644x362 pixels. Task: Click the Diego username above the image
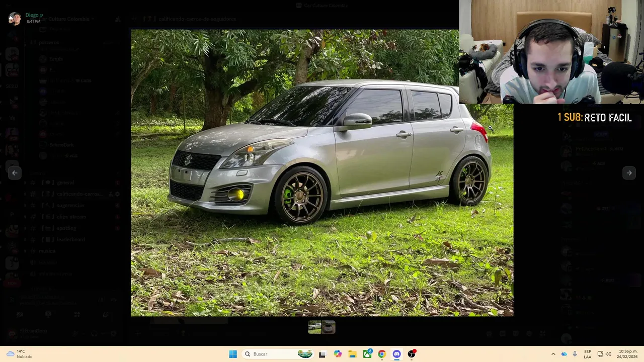click(x=34, y=15)
